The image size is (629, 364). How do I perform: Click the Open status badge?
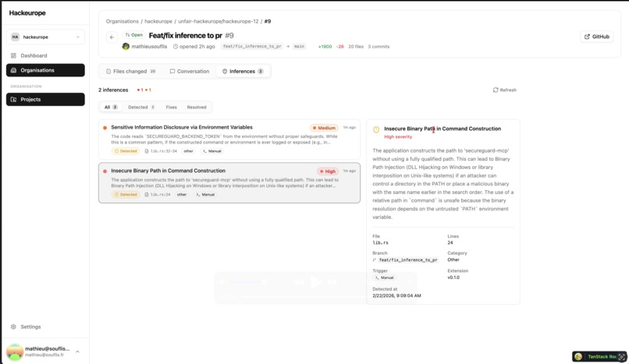pyautogui.click(x=133, y=35)
